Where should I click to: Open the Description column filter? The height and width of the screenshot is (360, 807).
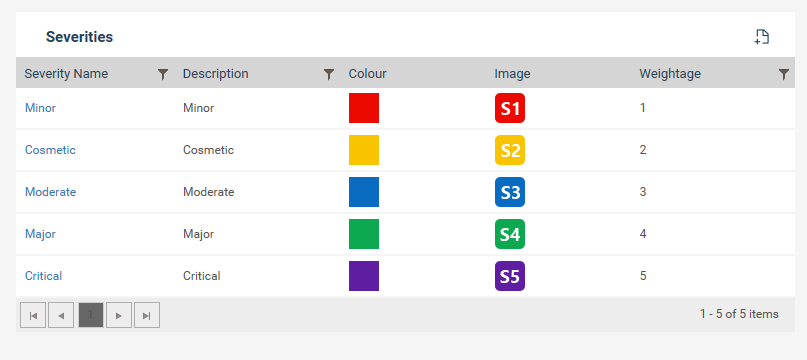tap(329, 74)
